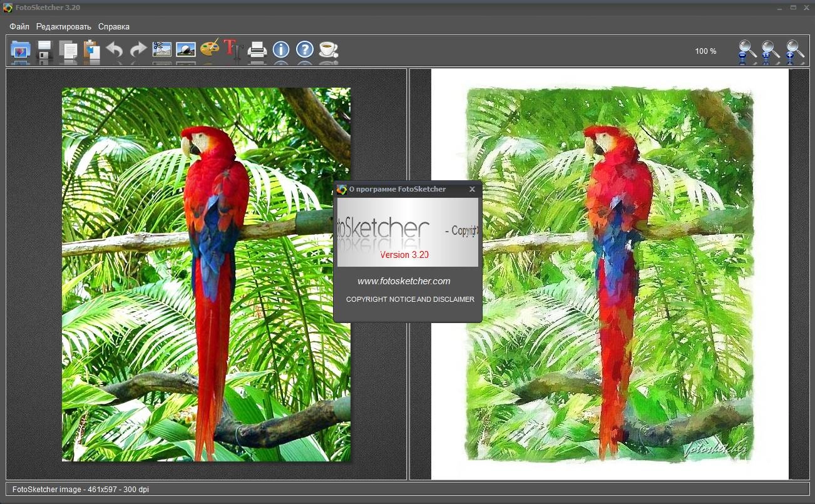Zoom out with the minus magnifier
The height and width of the screenshot is (504, 815).
pyautogui.click(x=747, y=51)
